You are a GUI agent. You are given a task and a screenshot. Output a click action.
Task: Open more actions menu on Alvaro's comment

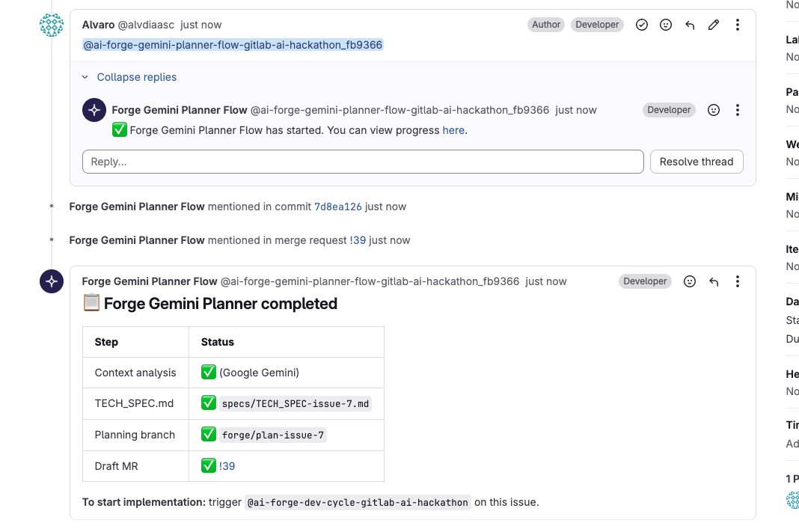coord(738,25)
